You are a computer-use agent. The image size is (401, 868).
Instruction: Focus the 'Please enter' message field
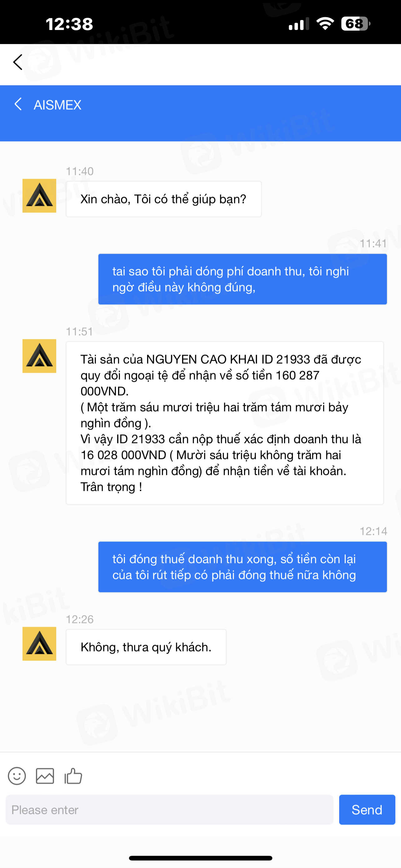click(x=169, y=810)
